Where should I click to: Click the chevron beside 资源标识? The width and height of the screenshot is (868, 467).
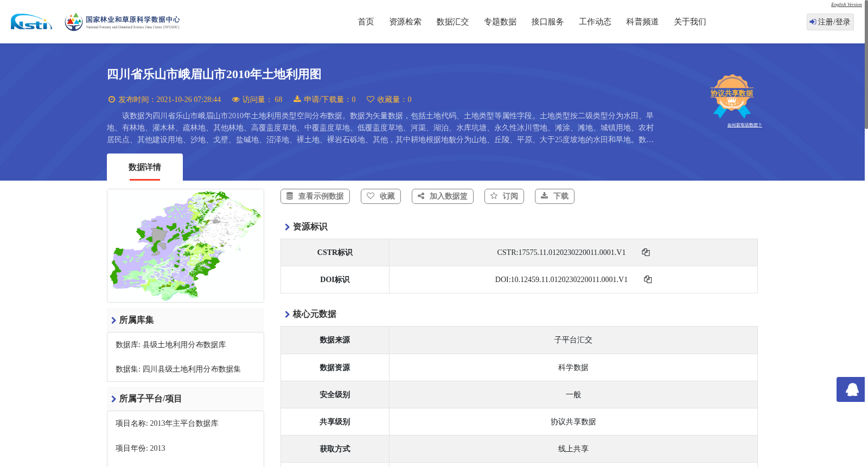287,227
